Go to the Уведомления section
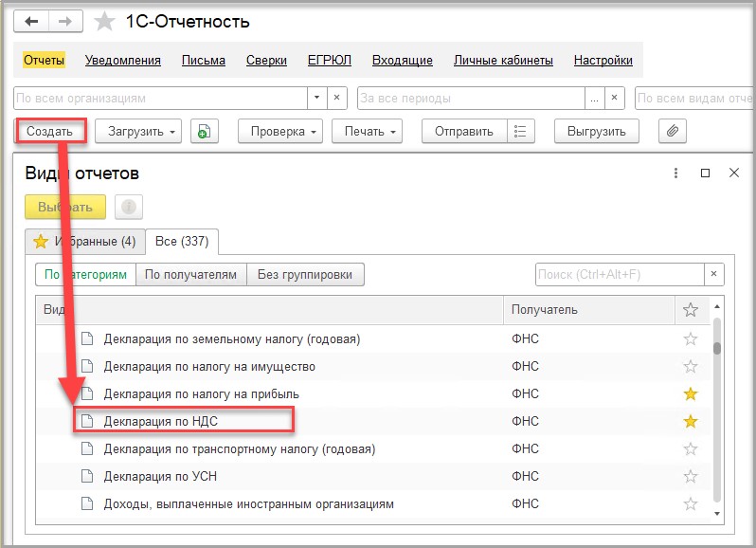 tap(123, 60)
